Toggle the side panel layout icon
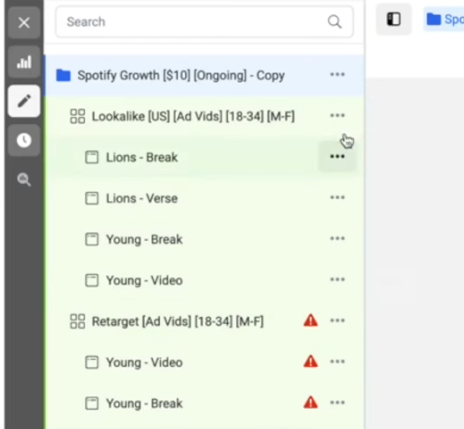The image size is (464, 429). pyautogui.click(x=394, y=19)
